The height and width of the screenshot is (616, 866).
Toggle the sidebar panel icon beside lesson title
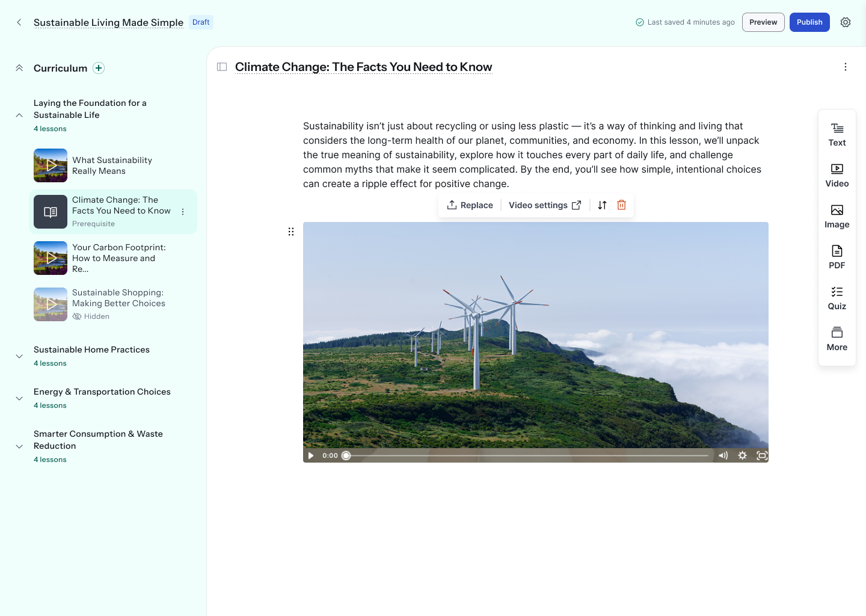coord(222,67)
